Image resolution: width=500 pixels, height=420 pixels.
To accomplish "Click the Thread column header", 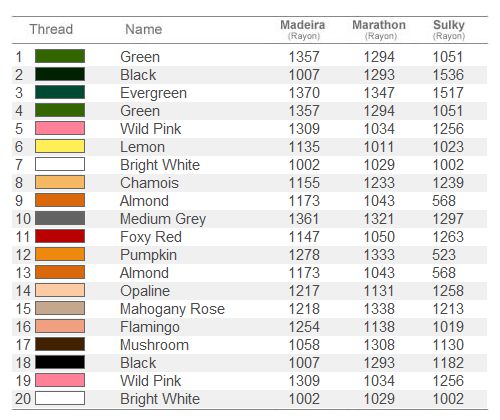I will pos(51,29).
